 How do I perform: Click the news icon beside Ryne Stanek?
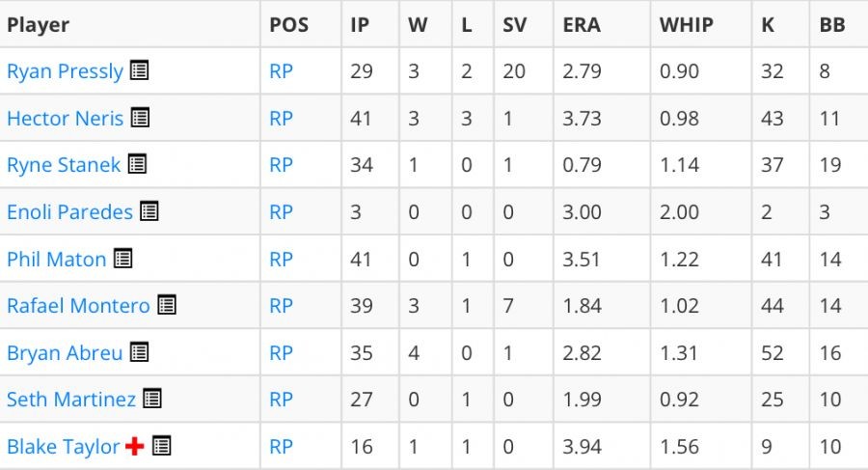pyautogui.click(x=137, y=164)
